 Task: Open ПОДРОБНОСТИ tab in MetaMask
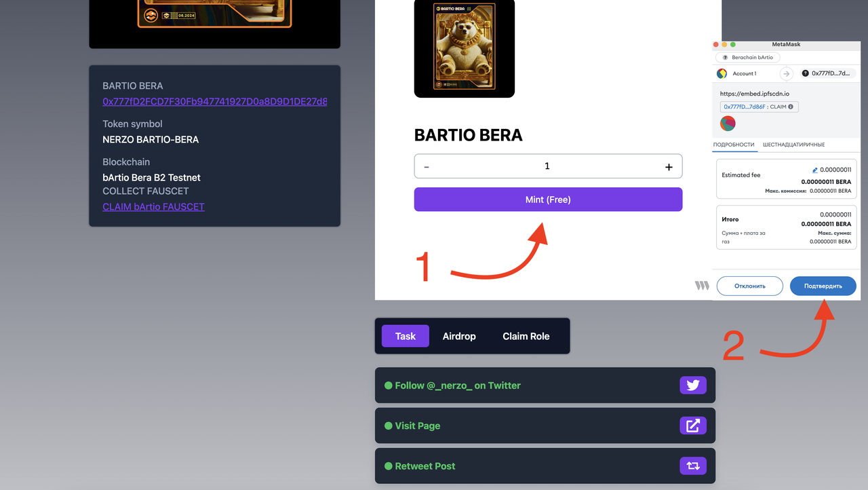(734, 145)
